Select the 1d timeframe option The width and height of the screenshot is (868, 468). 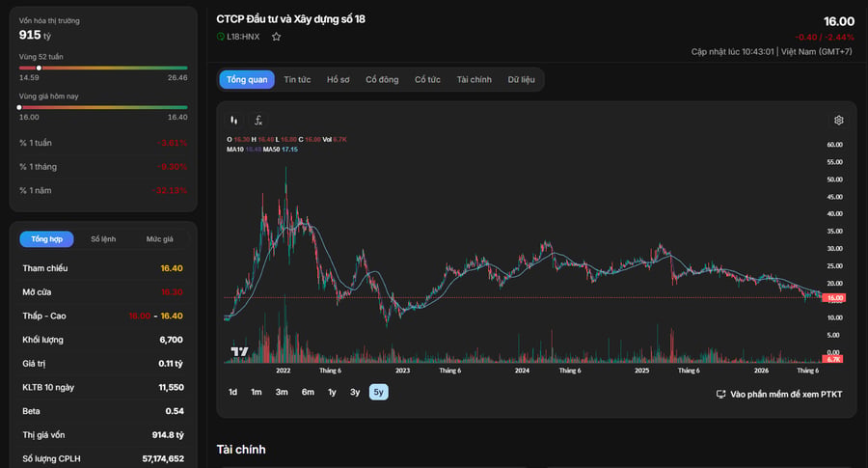tap(232, 392)
